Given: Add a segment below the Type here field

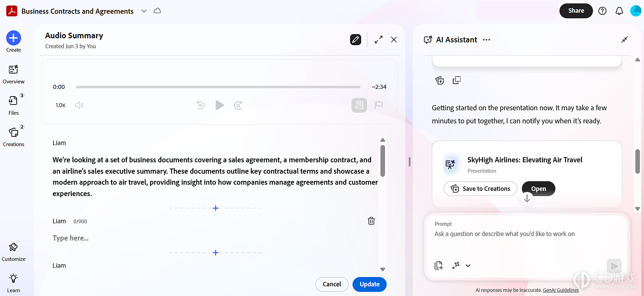Looking at the screenshot, I should pos(216,253).
